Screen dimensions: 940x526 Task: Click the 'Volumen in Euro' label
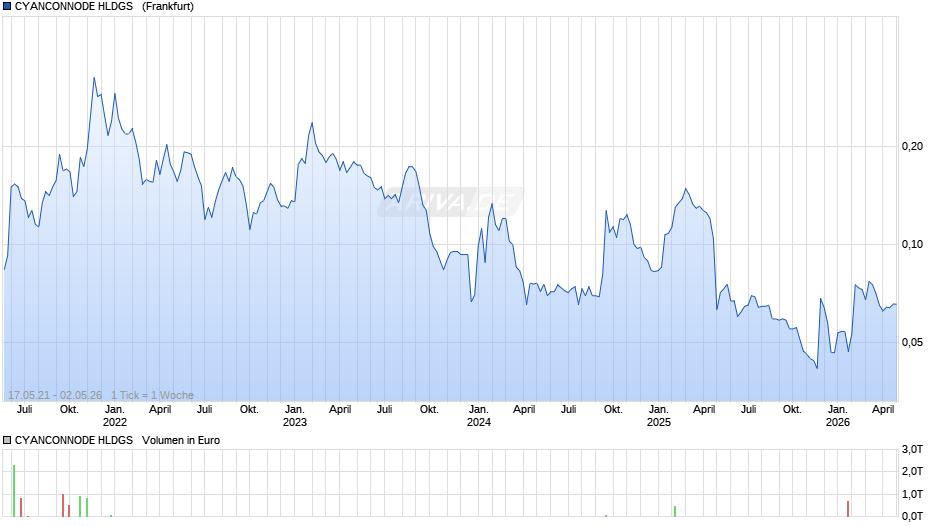[x=181, y=440]
